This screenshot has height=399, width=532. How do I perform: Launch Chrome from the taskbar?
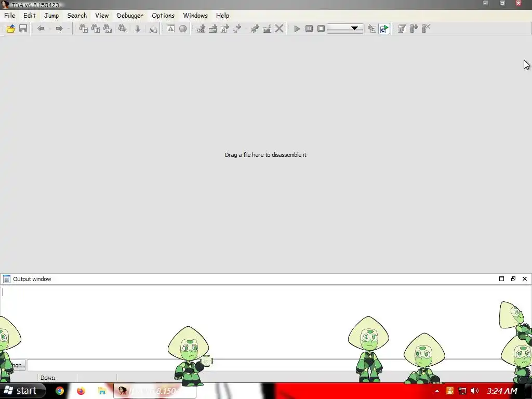pyautogui.click(x=60, y=391)
